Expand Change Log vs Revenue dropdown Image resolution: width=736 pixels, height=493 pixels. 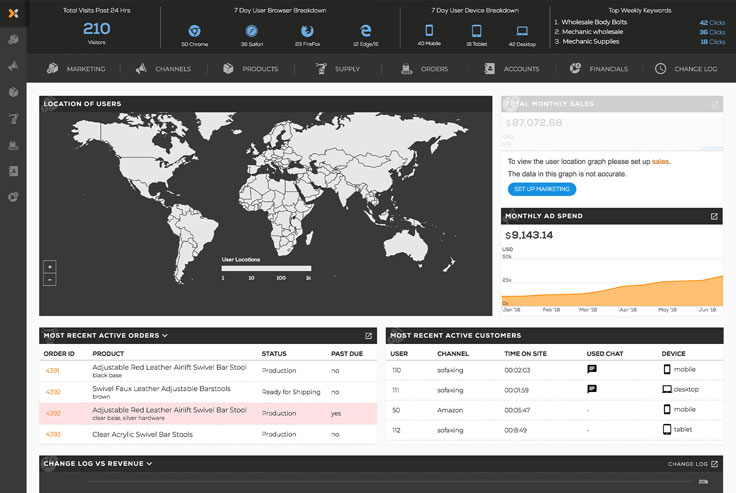pos(149,464)
